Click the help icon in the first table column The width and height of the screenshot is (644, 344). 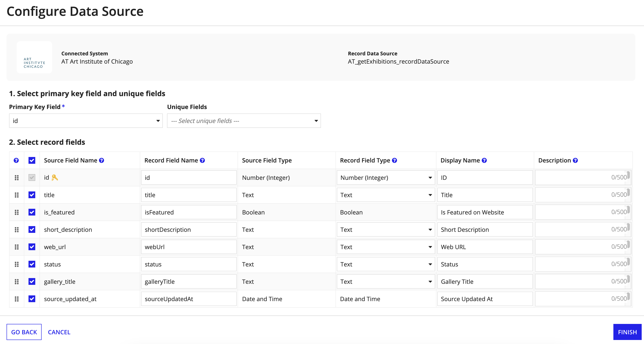point(16,160)
